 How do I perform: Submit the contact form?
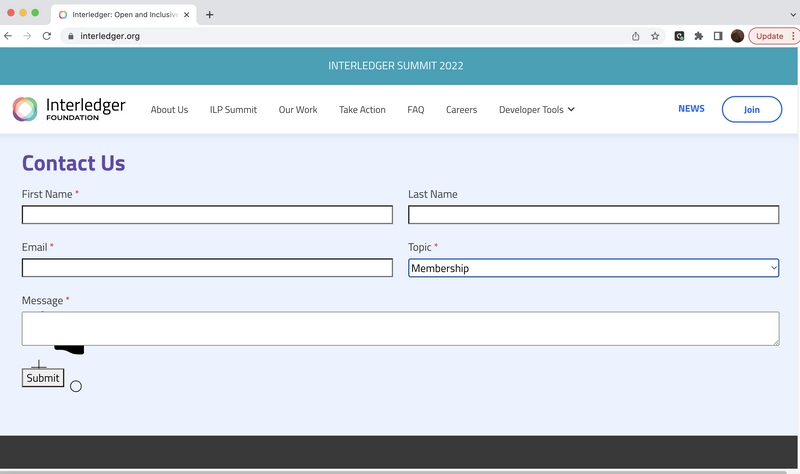tap(43, 378)
